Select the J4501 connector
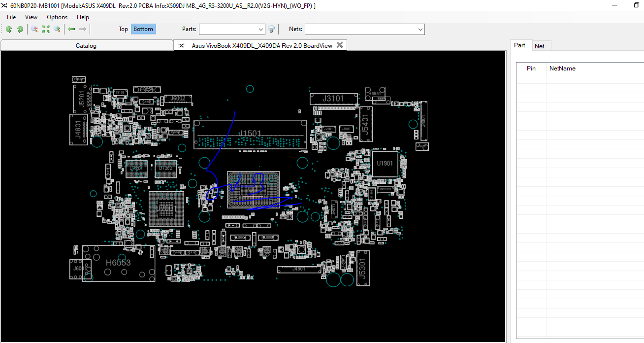The image size is (644, 343). [299, 269]
